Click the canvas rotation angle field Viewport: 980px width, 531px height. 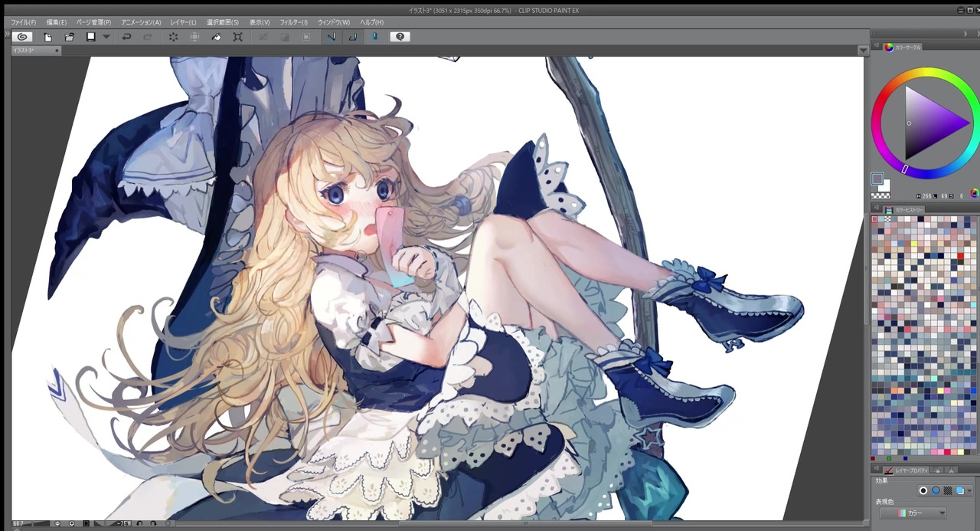click(123, 524)
